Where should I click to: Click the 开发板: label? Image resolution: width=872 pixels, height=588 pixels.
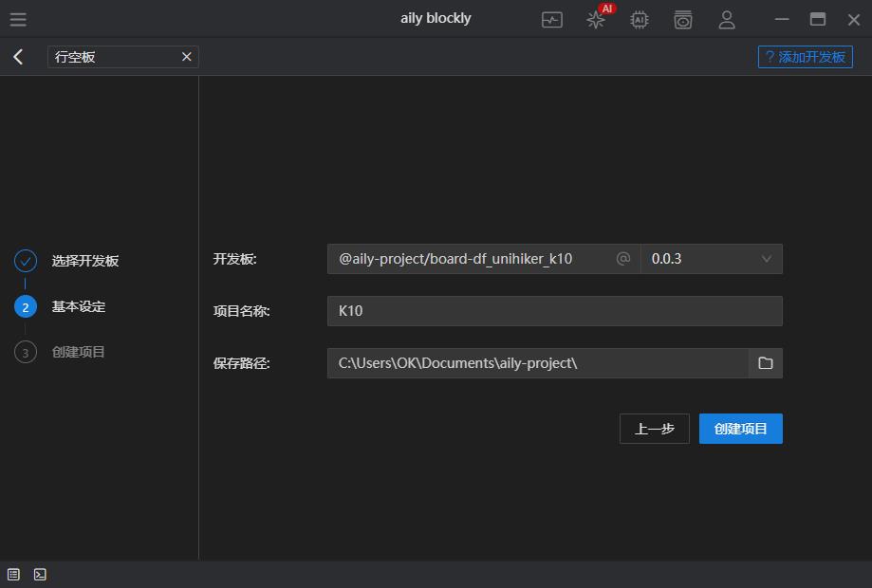(234, 259)
